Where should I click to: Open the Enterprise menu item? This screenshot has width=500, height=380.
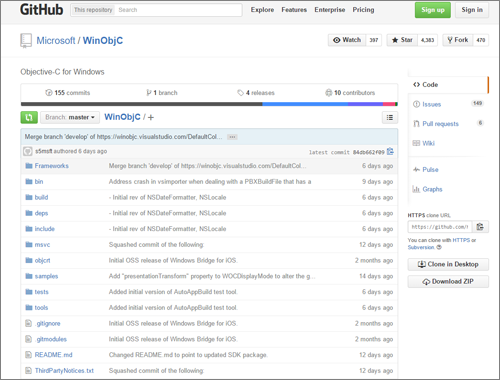[330, 10]
